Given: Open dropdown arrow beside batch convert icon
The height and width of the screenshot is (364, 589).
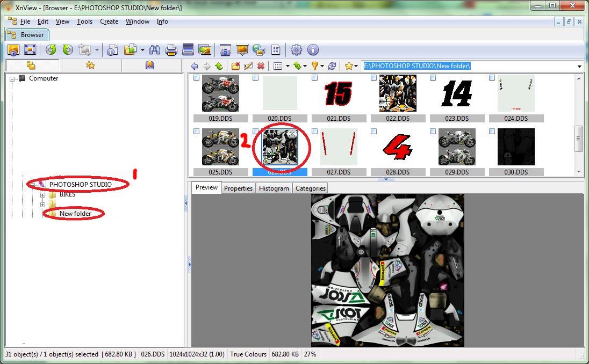Looking at the screenshot, I should click(97, 50).
